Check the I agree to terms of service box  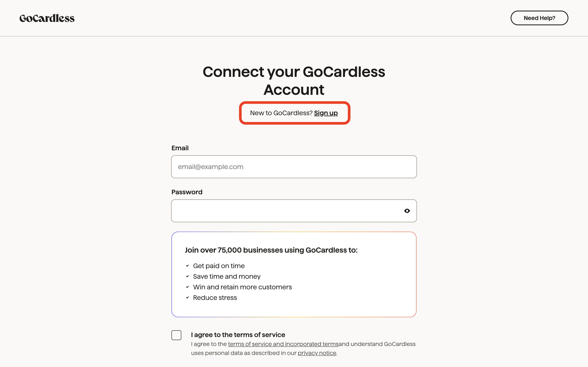point(176,335)
